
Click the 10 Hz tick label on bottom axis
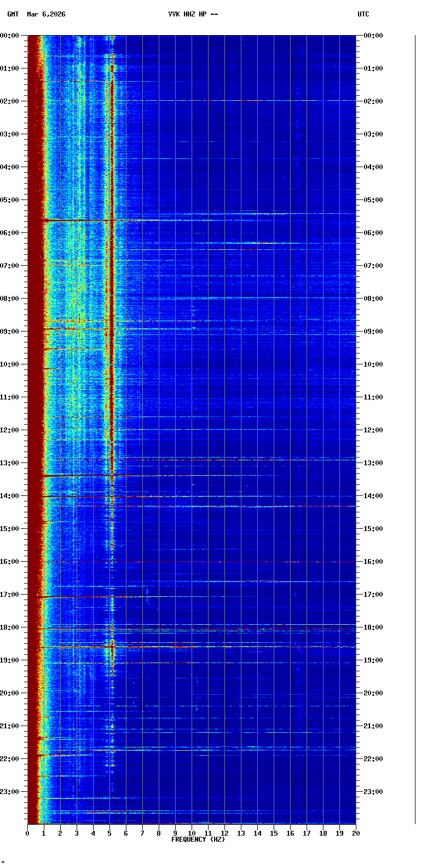pyautogui.click(x=192, y=833)
